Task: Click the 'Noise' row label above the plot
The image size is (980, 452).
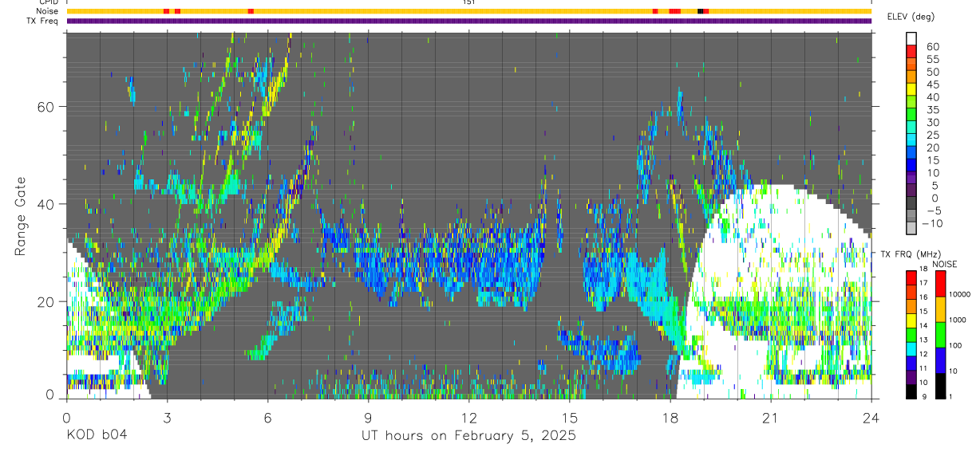Action: (48, 11)
